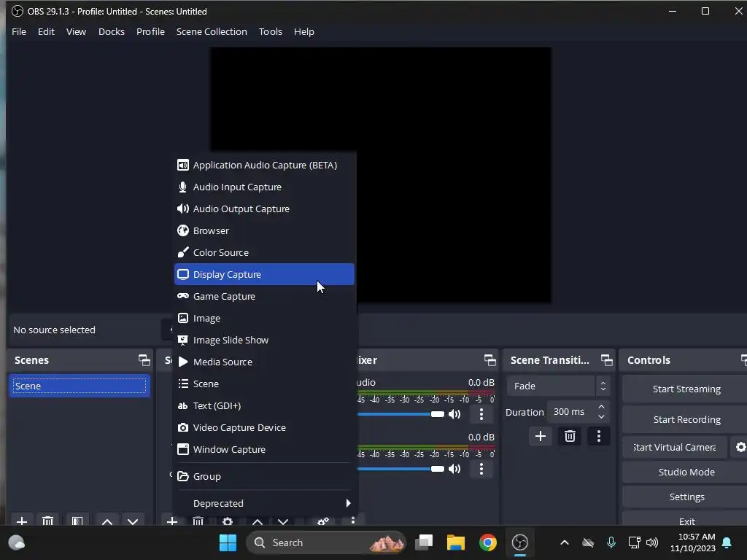
Task: Undock the Audio Mixer panel
Action: click(x=489, y=360)
